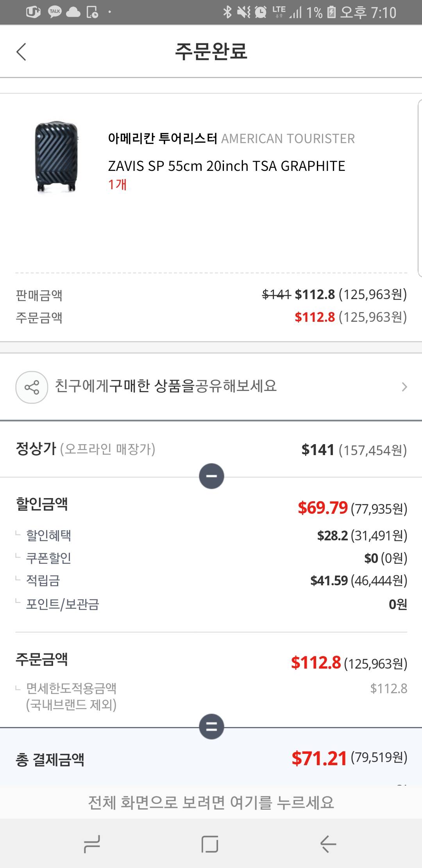422x868 pixels.
Task: Tap the alarm clock status icon
Action: (260, 12)
